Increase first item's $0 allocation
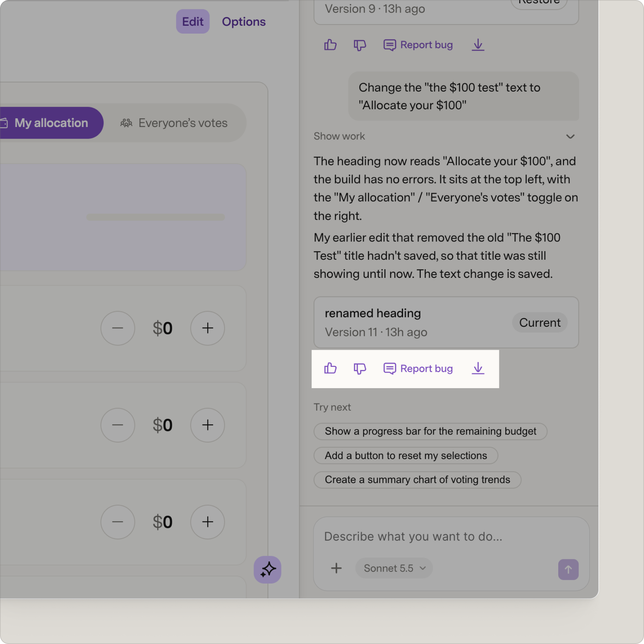The height and width of the screenshot is (644, 644). coord(208,328)
